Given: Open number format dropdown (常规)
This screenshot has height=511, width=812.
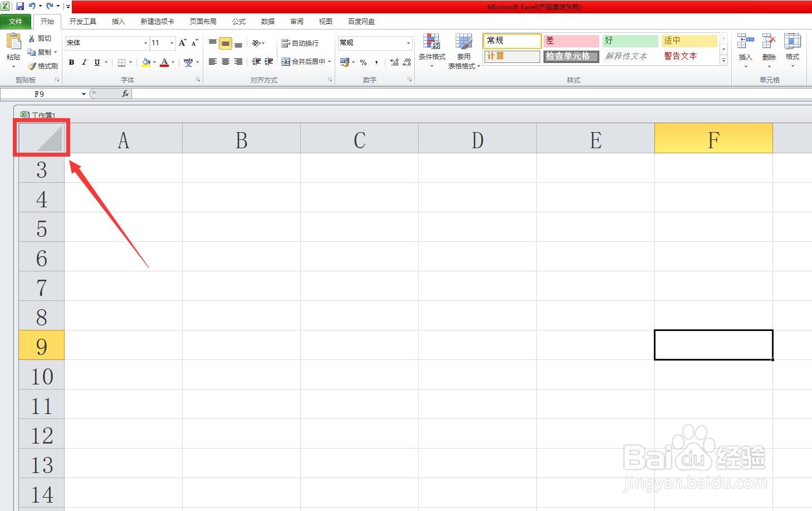Looking at the screenshot, I should 408,43.
